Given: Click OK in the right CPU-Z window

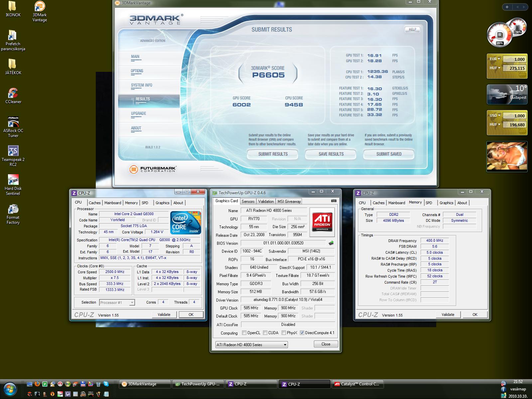Looking at the screenshot, I should tap(475, 315).
